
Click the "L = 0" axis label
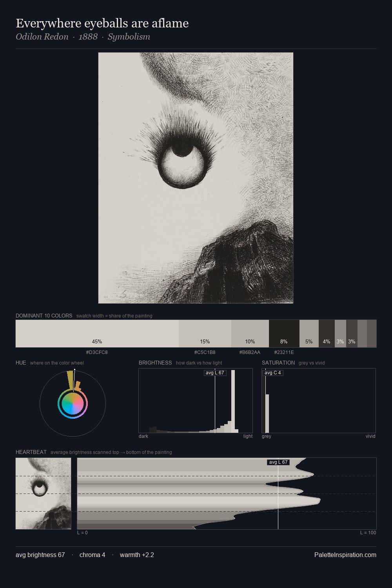pyautogui.click(x=82, y=533)
